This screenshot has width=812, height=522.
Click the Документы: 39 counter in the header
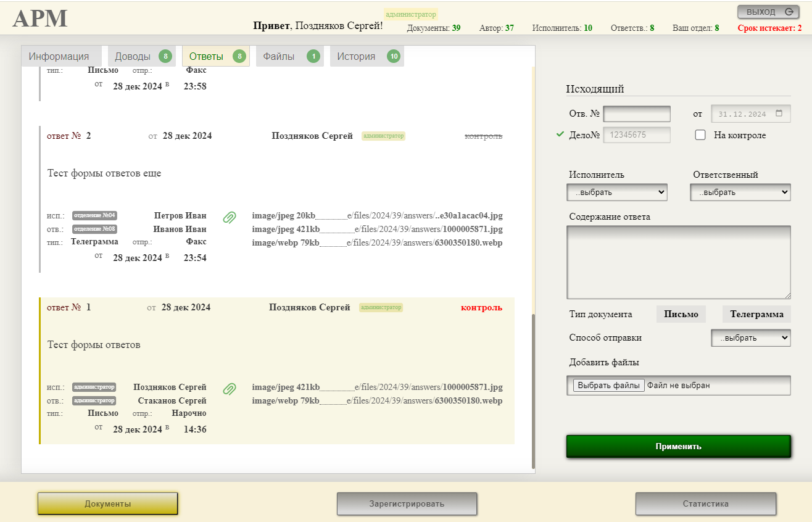pos(434,28)
